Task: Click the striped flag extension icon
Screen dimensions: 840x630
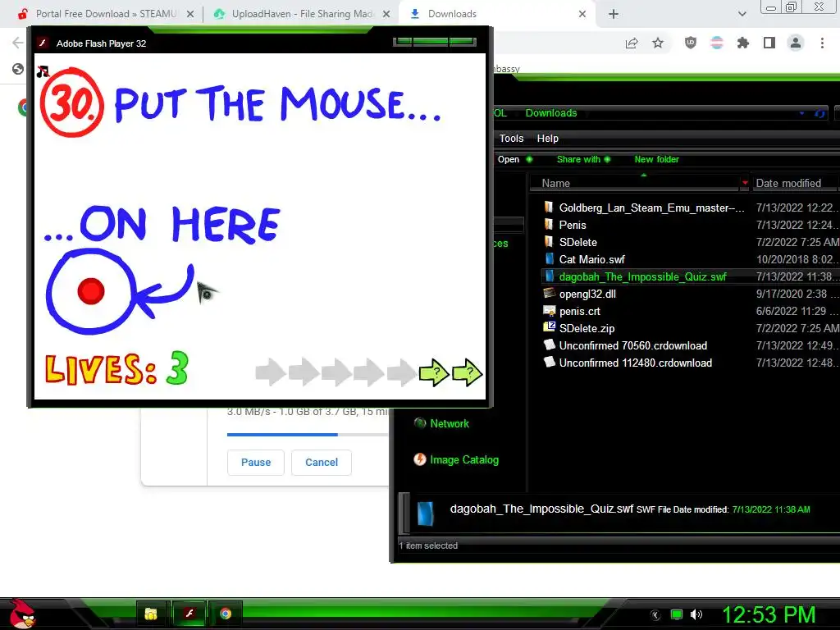Action: 717,43
